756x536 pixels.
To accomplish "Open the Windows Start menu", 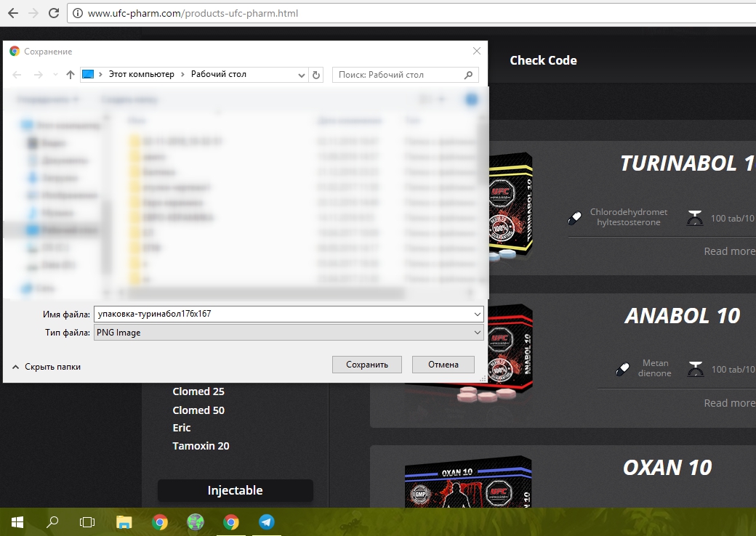I will tap(17, 521).
